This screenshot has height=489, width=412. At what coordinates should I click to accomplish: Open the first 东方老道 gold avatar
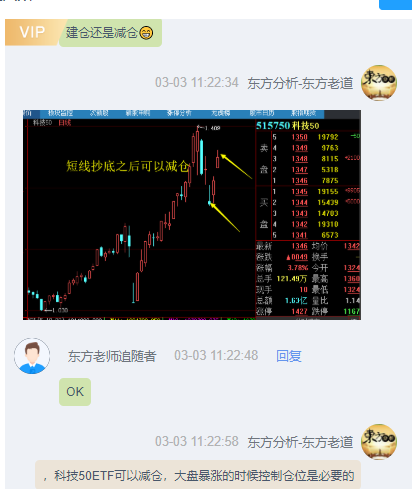click(x=379, y=83)
